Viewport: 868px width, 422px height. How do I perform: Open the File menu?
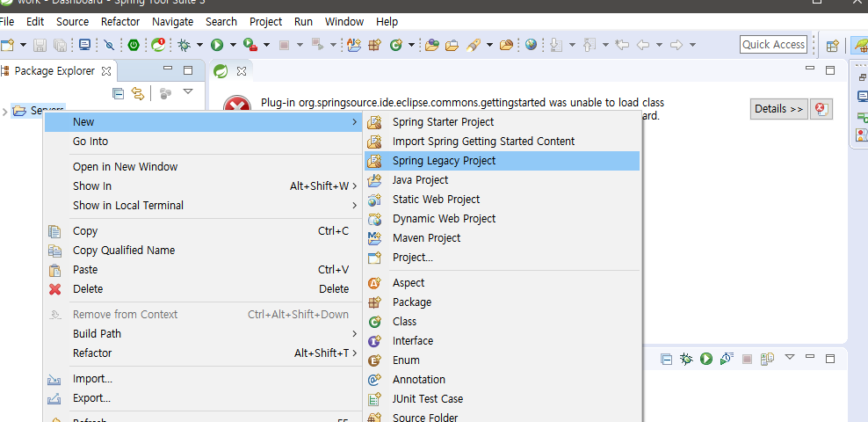click(x=6, y=22)
